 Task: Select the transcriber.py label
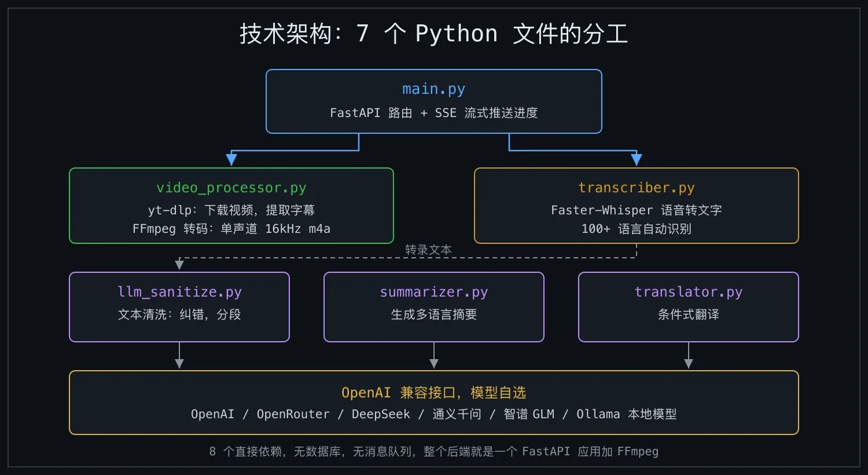coord(636,188)
